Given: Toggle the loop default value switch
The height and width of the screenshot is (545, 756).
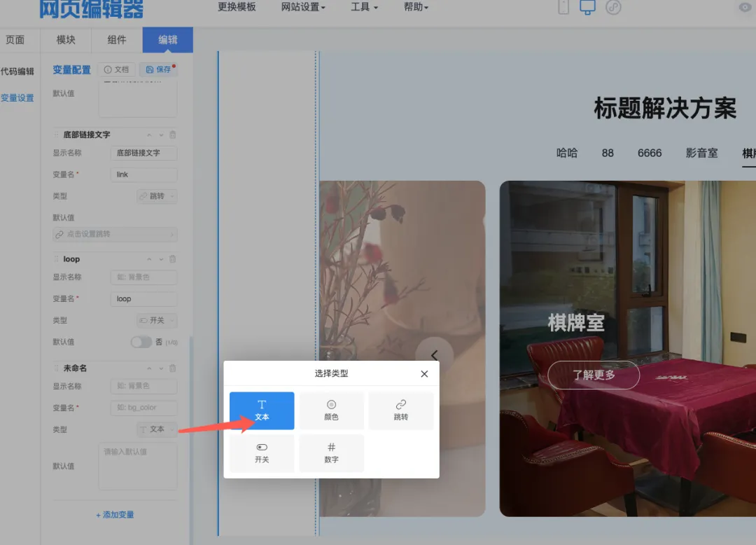Looking at the screenshot, I should 141,342.
